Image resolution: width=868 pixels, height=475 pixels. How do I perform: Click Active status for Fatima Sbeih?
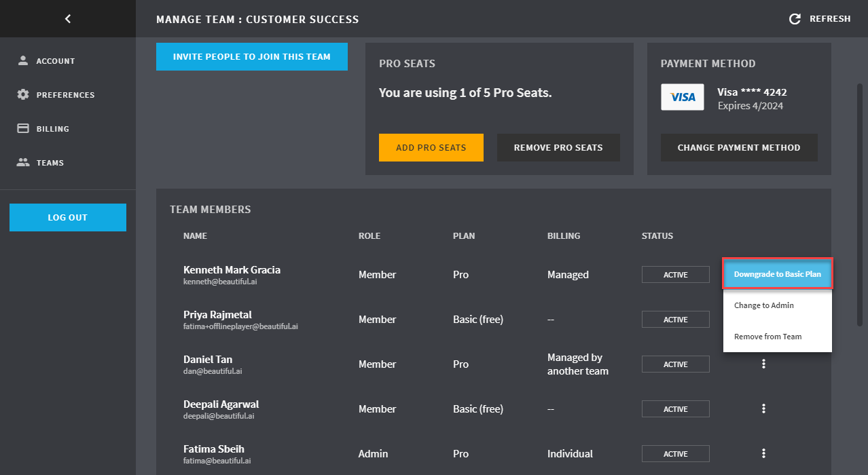[676, 454]
